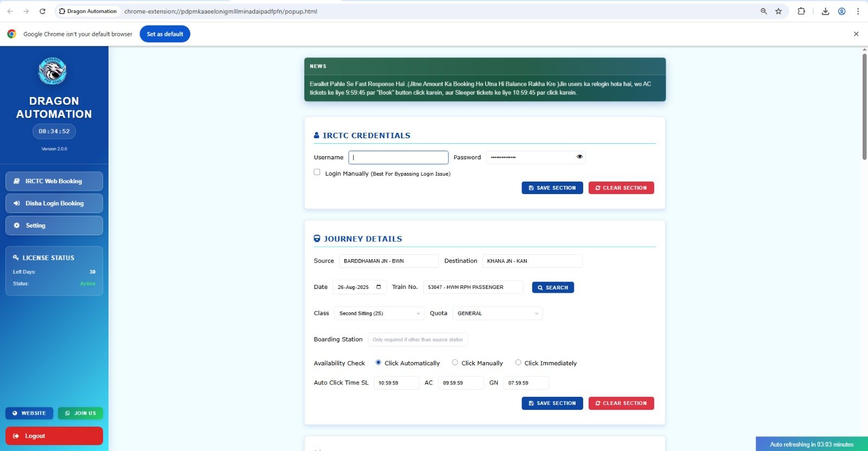Open the Chrome extensions puzzle icon
The height and width of the screenshot is (451, 868).
click(801, 11)
